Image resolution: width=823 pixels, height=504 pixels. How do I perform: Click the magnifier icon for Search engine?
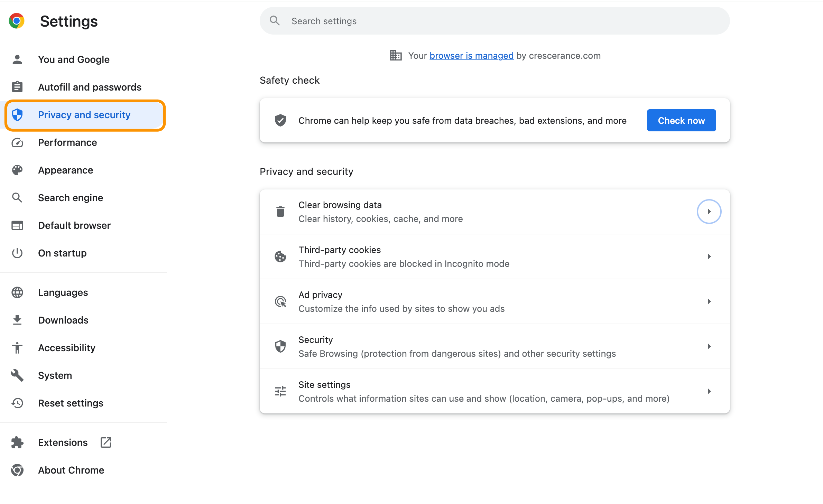pos(17,198)
